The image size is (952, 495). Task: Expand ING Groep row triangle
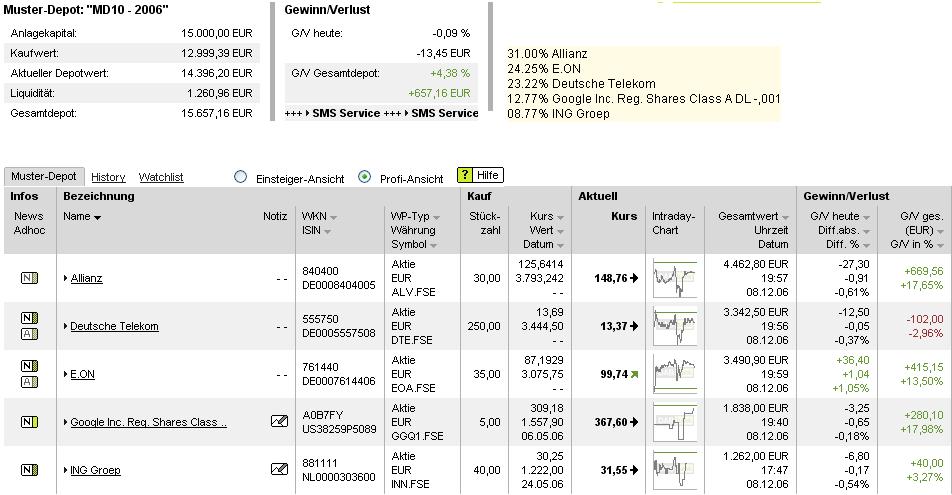click(x=66, y=470)
